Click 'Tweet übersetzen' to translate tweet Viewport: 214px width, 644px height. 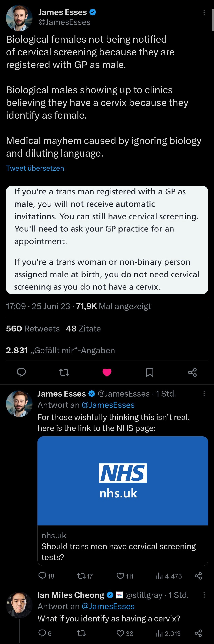tap(35, 168)
